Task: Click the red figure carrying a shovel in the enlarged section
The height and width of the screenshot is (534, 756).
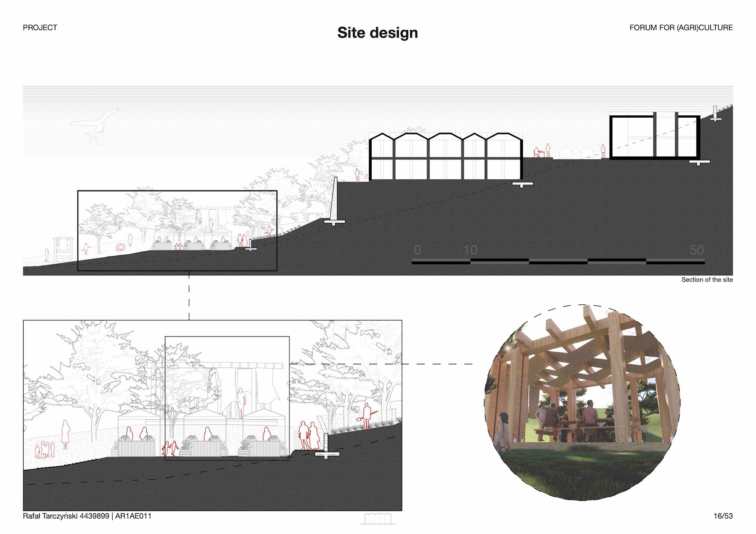Action: tap(367, 415)
